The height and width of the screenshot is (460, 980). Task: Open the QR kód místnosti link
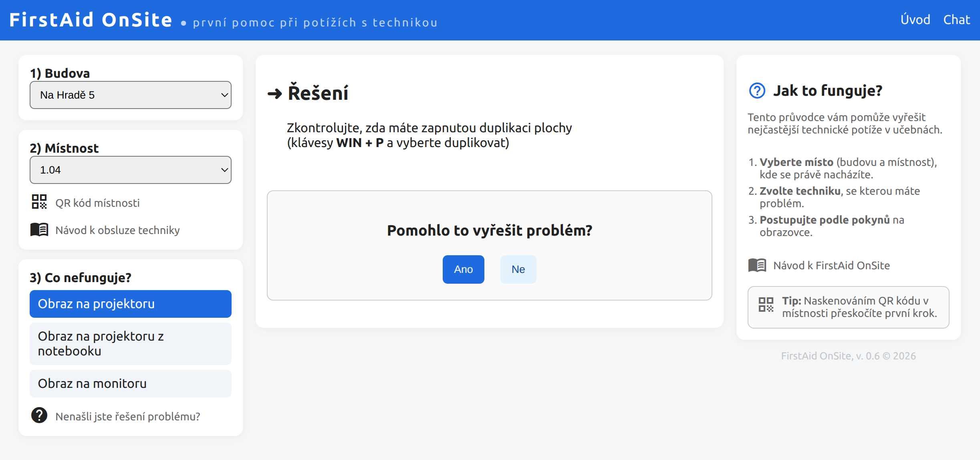tap(97, 203)
